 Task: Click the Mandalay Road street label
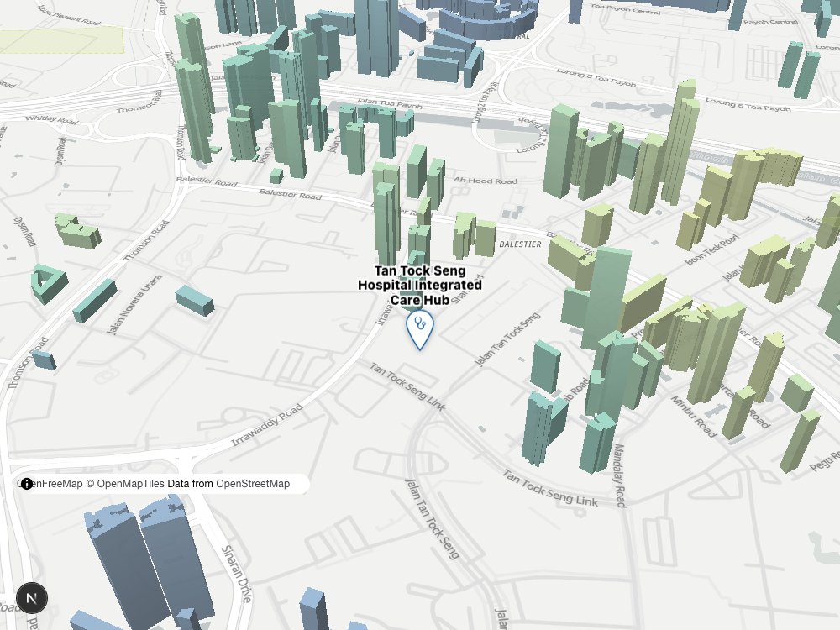(619, 475)
